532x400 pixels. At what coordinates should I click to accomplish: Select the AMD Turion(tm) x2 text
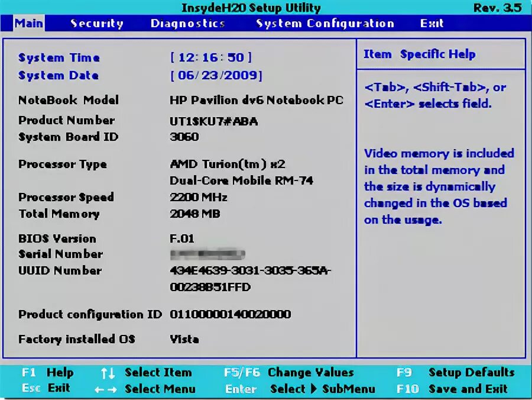[228, 164]
